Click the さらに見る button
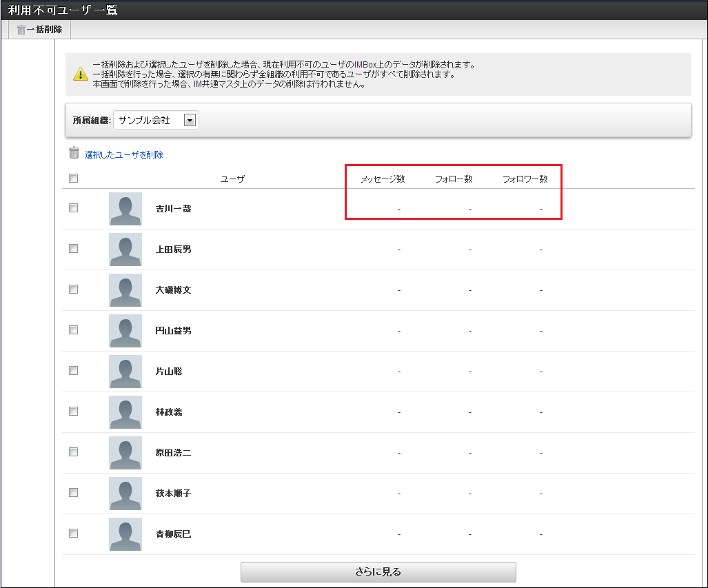 378,571
